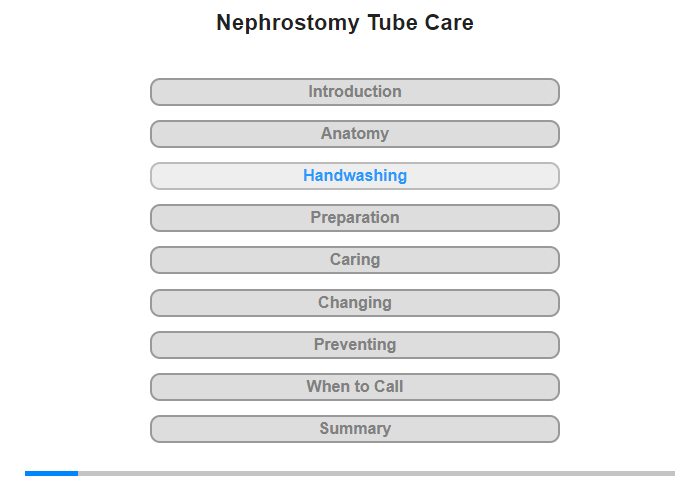Start the tutorial from Introduction
The height and width of the screenshot is (480, 700).
[354, 92]
